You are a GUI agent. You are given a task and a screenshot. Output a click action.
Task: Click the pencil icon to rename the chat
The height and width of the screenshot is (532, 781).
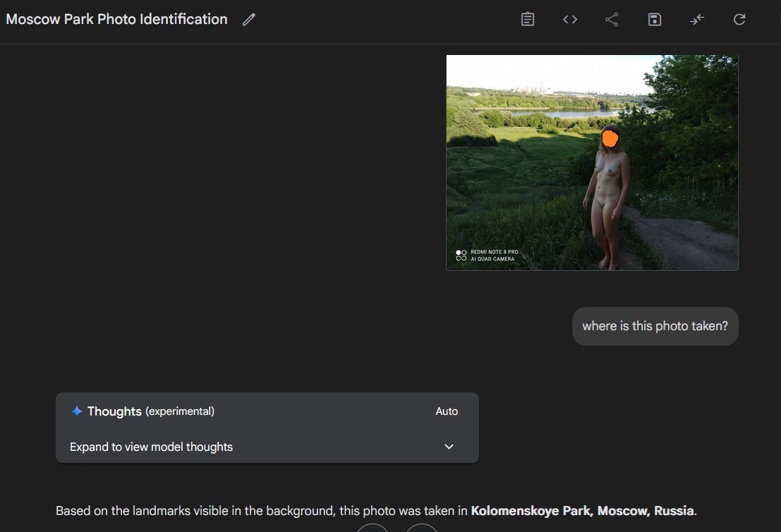click(x=248, y=20)
